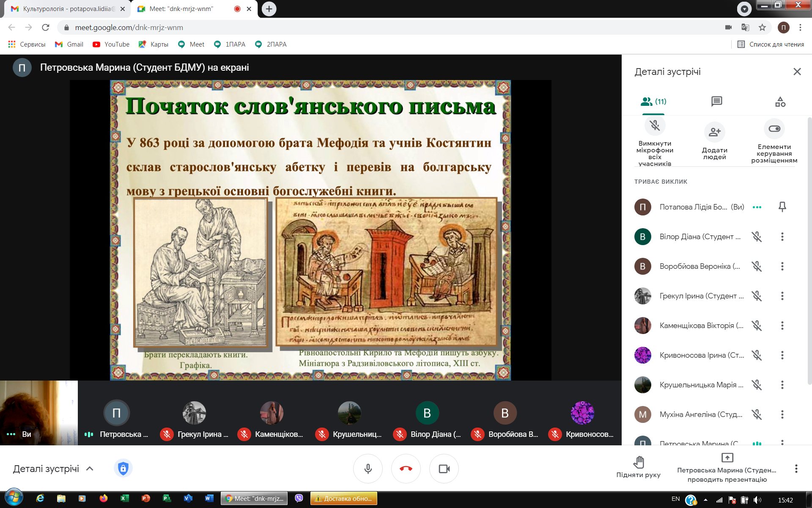Open Excel from the taskbar

tap(124, 499)
